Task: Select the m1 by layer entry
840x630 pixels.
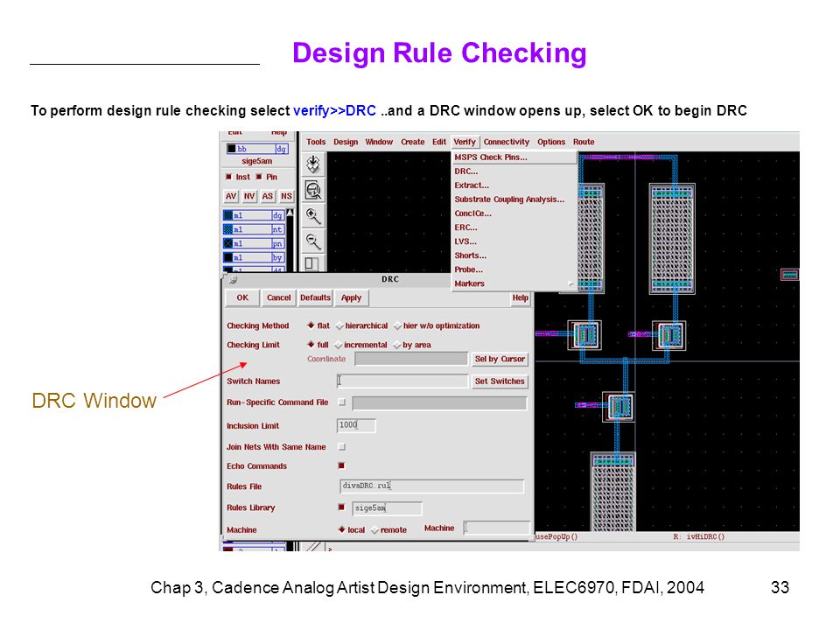Action: coord(253,257)
